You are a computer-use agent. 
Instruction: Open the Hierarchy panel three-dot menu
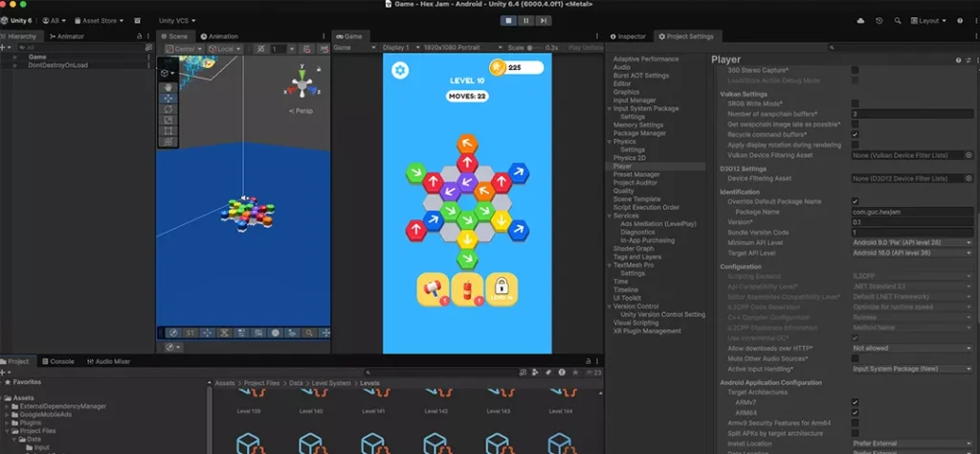pyautogui.click(x=148, y=36)
